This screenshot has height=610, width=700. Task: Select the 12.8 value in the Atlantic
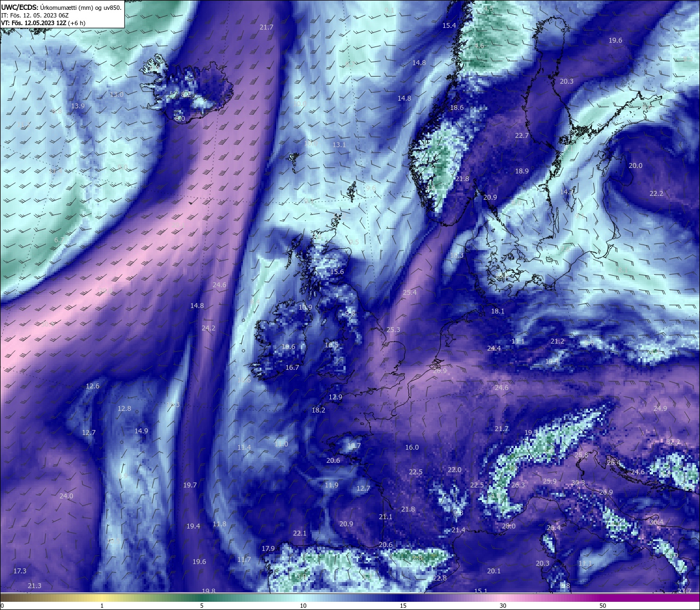click(124, 409)
